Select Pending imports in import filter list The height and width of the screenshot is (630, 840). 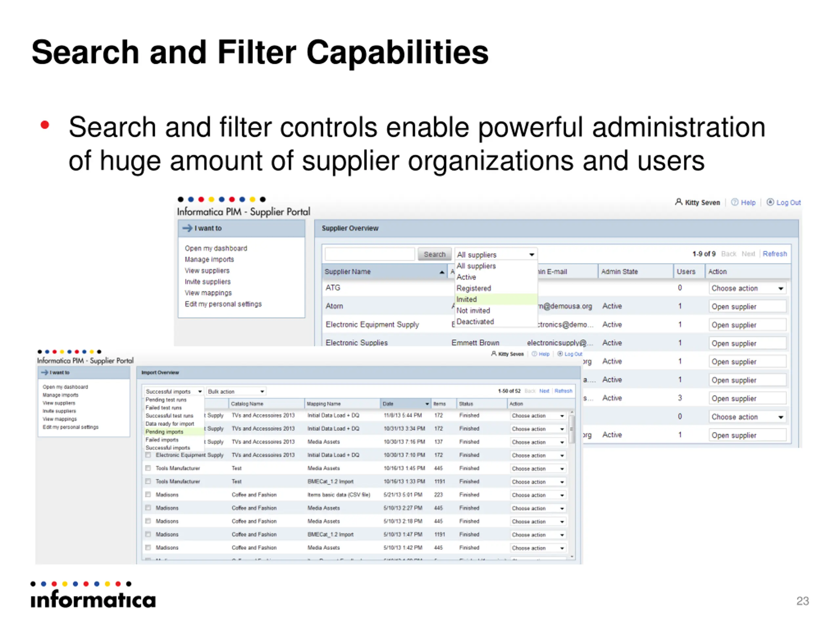click(174, 431)
